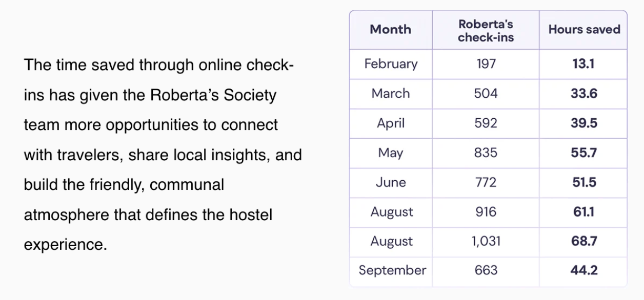Select the September month cell
Viewport: 644px width, 300px height.
[392, 270]
